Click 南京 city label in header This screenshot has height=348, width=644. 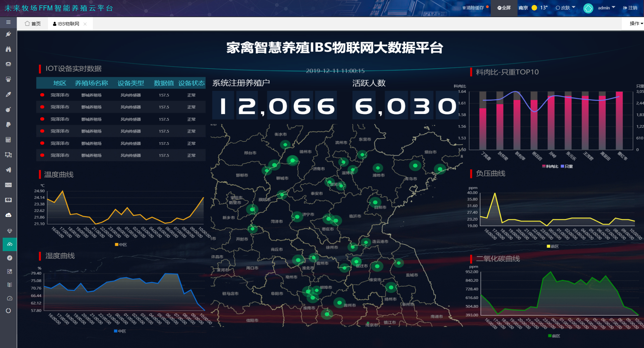pos(523,8)
